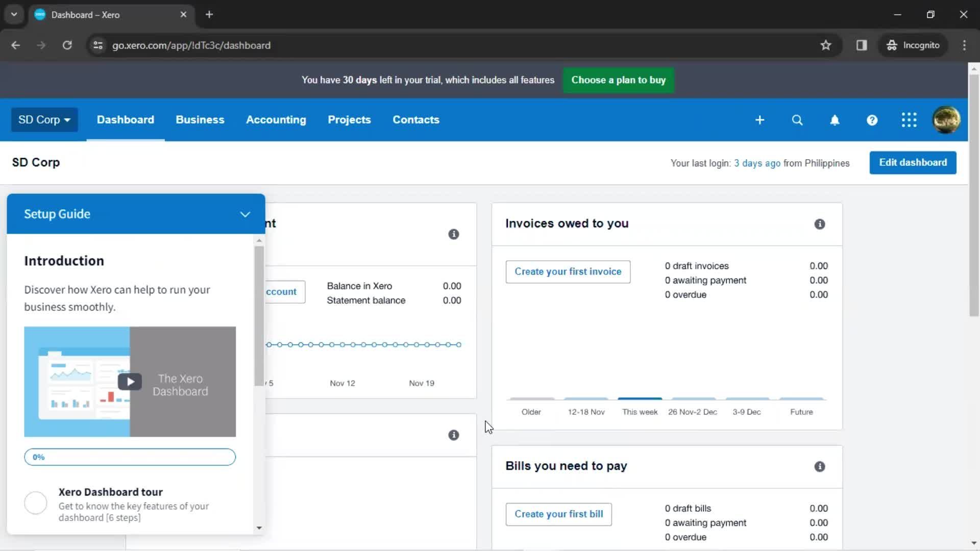Viewport: 980px width, 551px height.
Task: Click the Setup Guide scrollbar thumb
Action: coord(259,316)
